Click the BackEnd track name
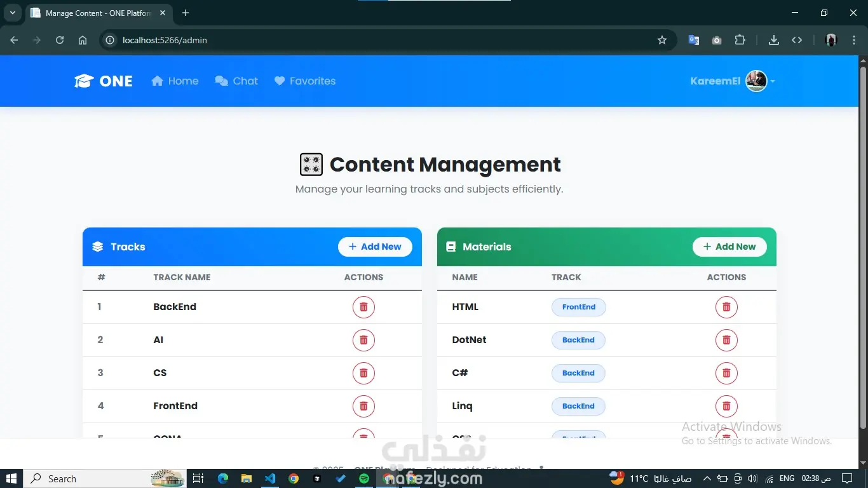The height and width of the screenshot is (488, 868). [175, 307]
